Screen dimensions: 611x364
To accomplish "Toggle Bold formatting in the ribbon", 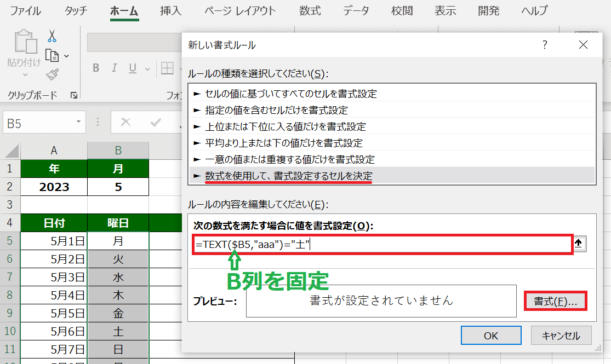I will click(x=96, y=68).
